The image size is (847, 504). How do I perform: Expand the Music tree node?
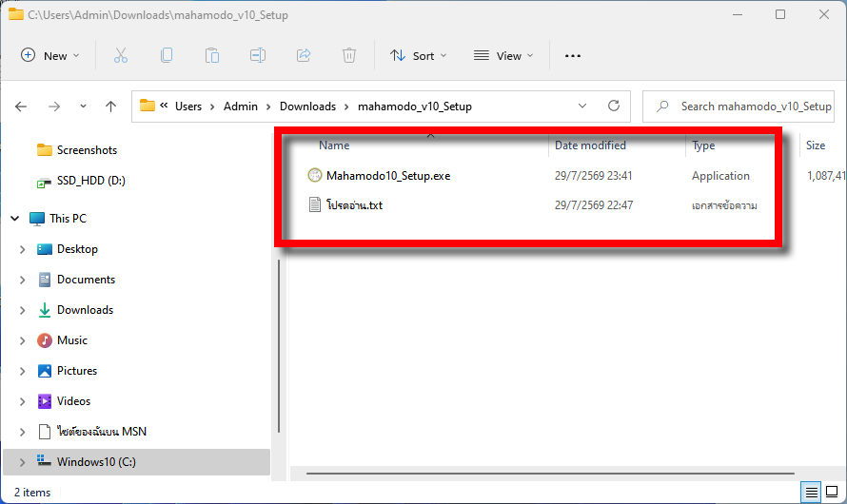[22, 340]
